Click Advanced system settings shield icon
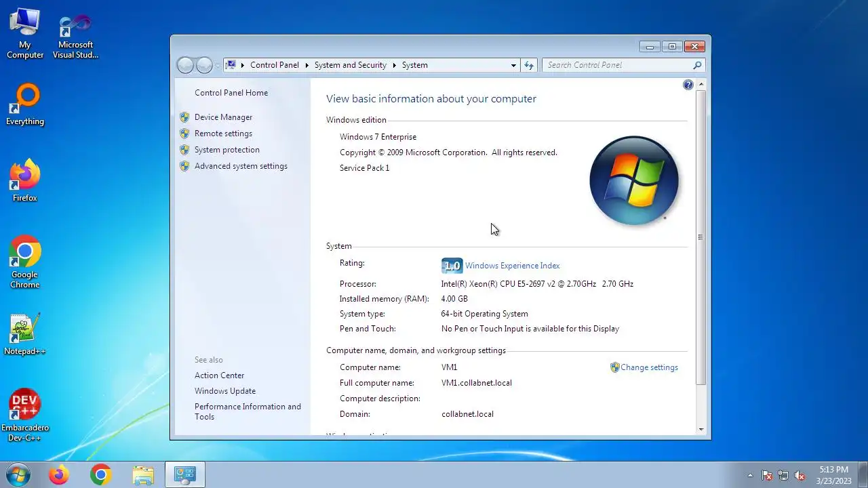The image size is (868, 488). coord(184,166)
